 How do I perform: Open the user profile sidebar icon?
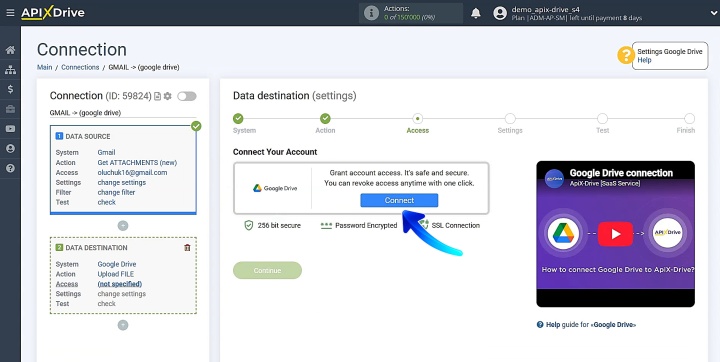point(10,148)
